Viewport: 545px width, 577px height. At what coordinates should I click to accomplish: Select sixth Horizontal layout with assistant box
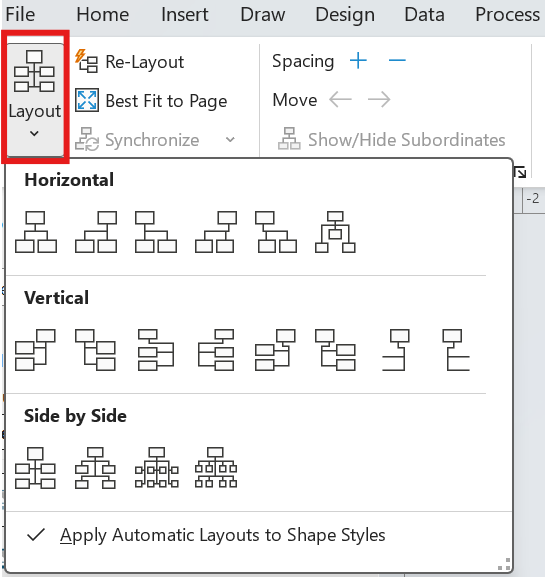(335, 232)
